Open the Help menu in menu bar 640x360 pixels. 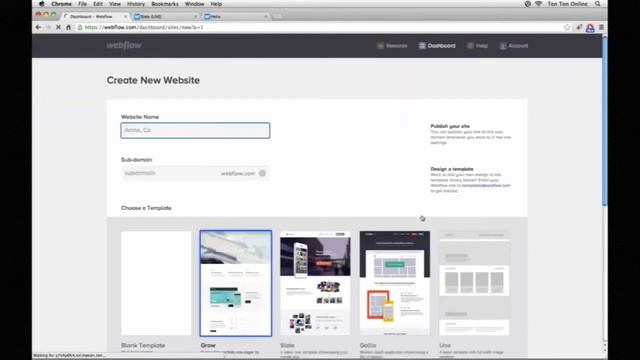[216, 4]
